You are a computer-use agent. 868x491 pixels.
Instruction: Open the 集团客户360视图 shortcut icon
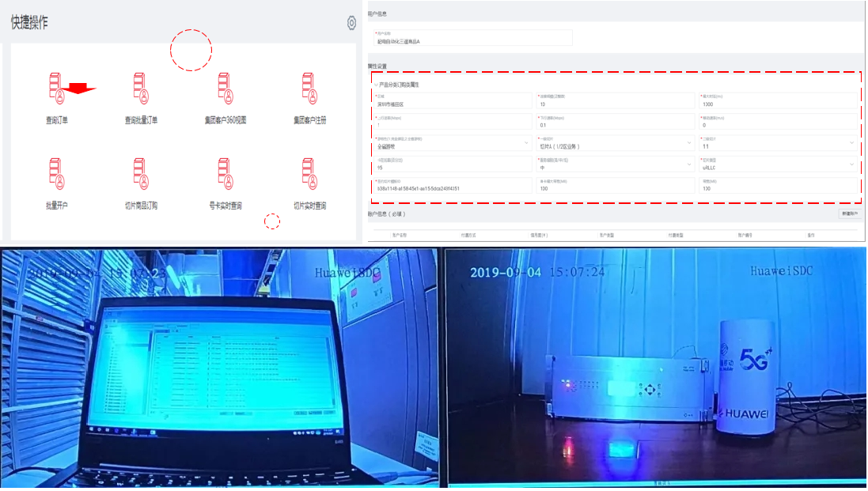(225, 89)
